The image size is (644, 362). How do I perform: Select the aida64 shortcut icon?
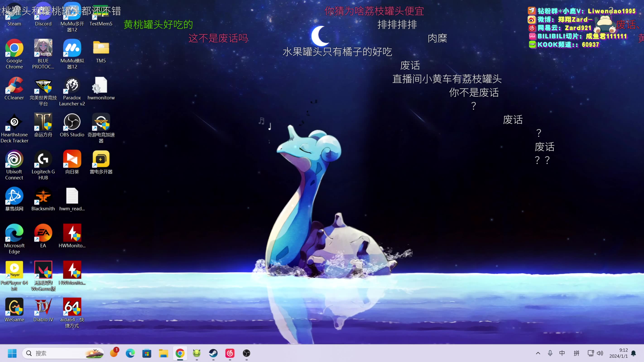(72, 313)
